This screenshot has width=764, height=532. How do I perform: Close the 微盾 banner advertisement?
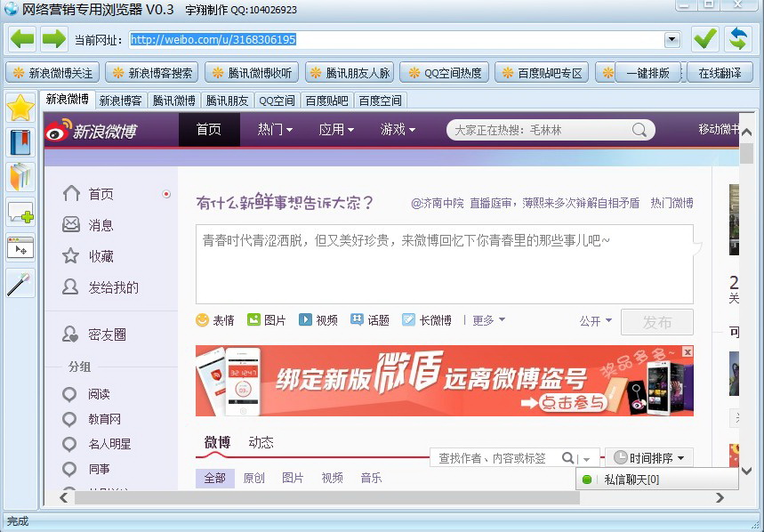[x=688, y=352]
